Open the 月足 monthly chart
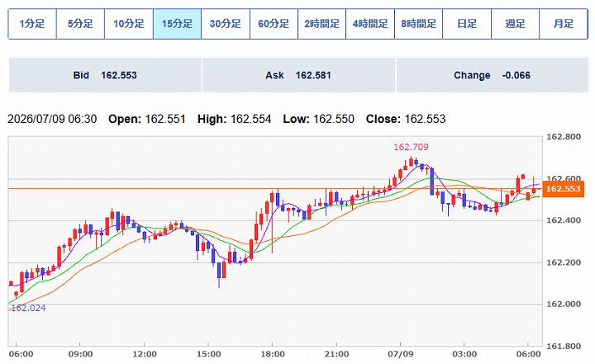This screenshot has height=364, width=595. pyautogui.click(x=564, y=24)
